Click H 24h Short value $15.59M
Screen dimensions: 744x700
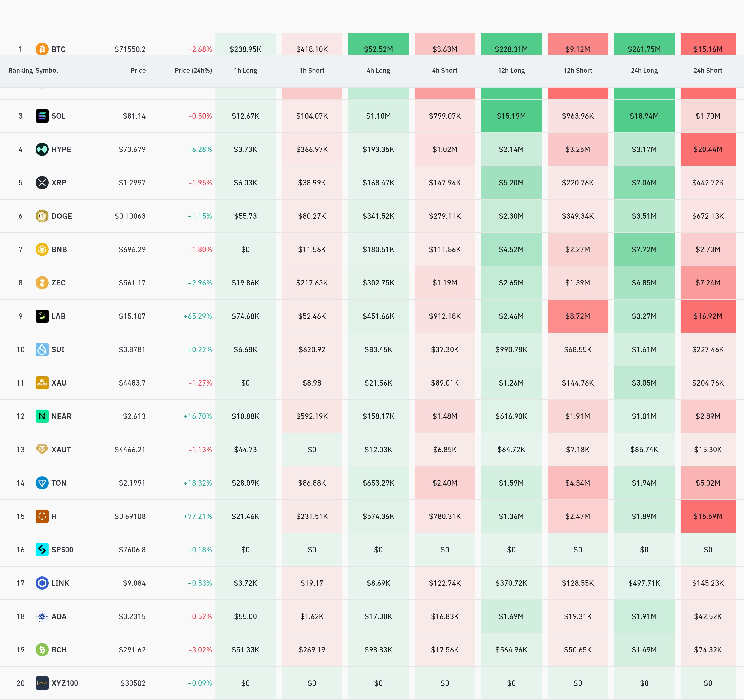click(708, 516)
